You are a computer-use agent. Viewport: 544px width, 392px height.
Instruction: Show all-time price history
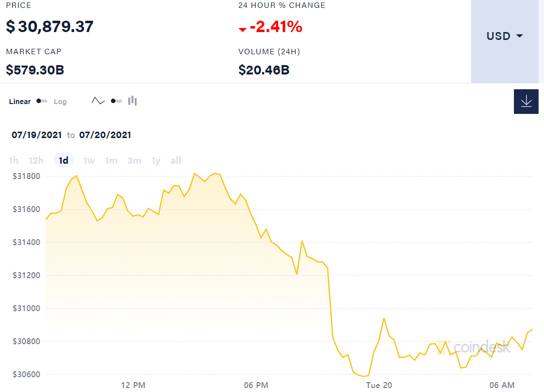(x=176, y=160)
